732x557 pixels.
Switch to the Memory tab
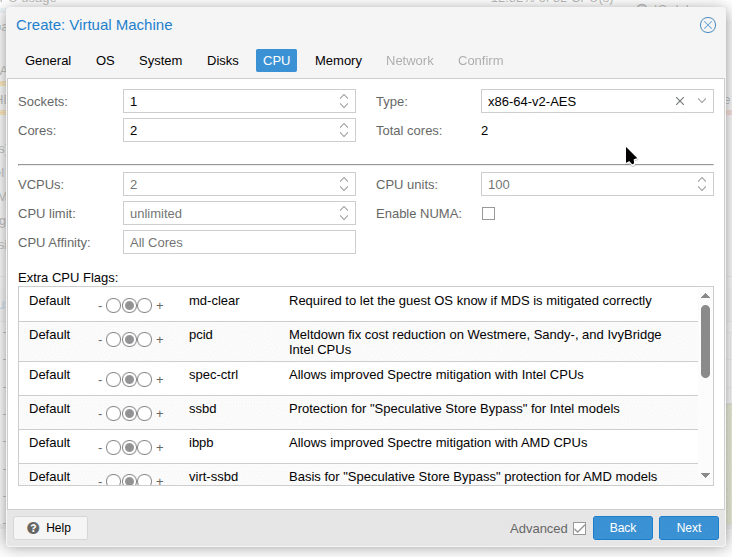click(338, 60)
